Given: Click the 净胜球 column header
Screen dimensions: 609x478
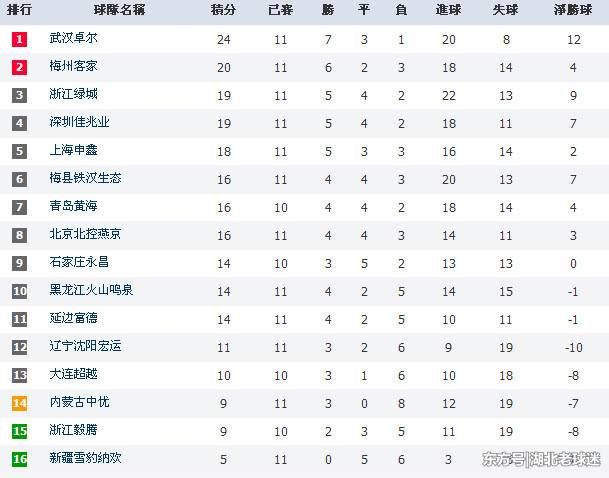Looking at the screenshot, I should coord(573,11).
